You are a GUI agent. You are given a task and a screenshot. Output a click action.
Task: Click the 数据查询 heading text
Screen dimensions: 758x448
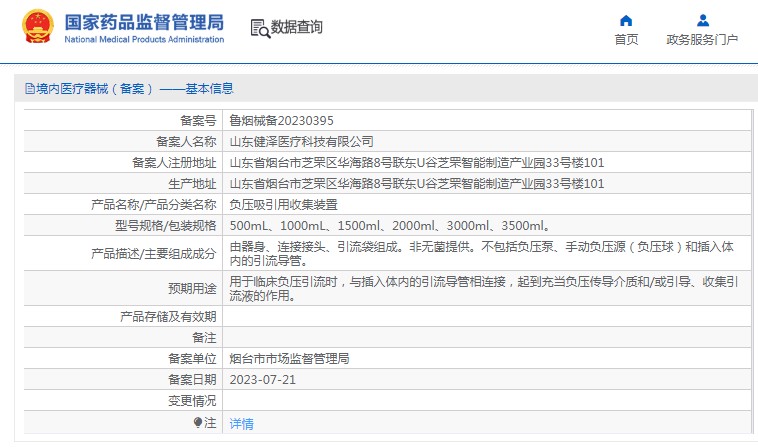tap(296, 27)
